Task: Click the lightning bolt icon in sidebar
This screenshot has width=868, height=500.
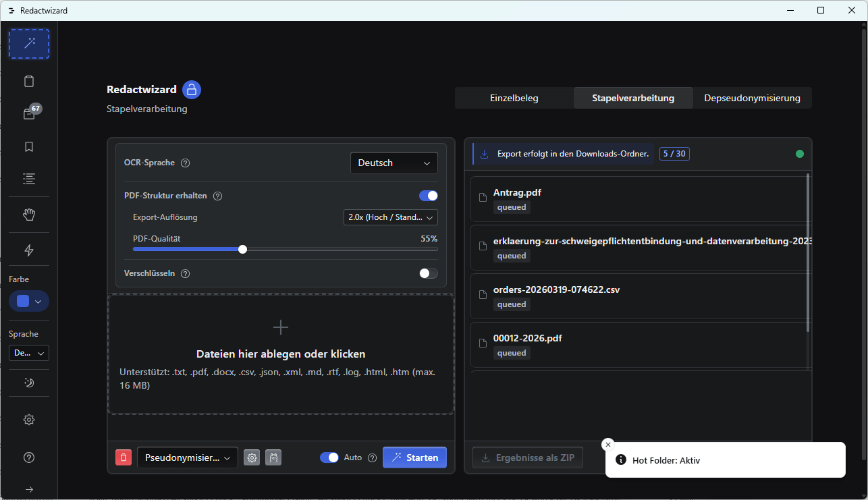Action: click(29, 250)
